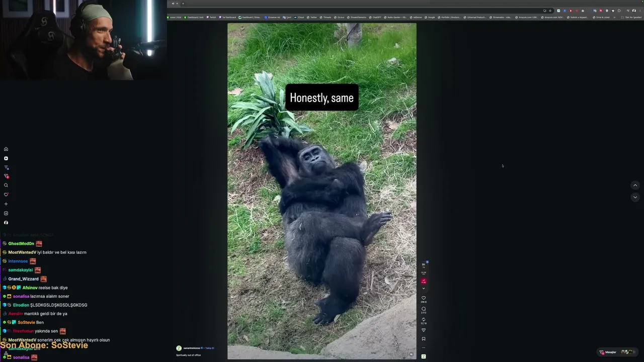Click the audio thumbnail below reel actions
This screenshot has width=644, height=362.
pos(424,356)
